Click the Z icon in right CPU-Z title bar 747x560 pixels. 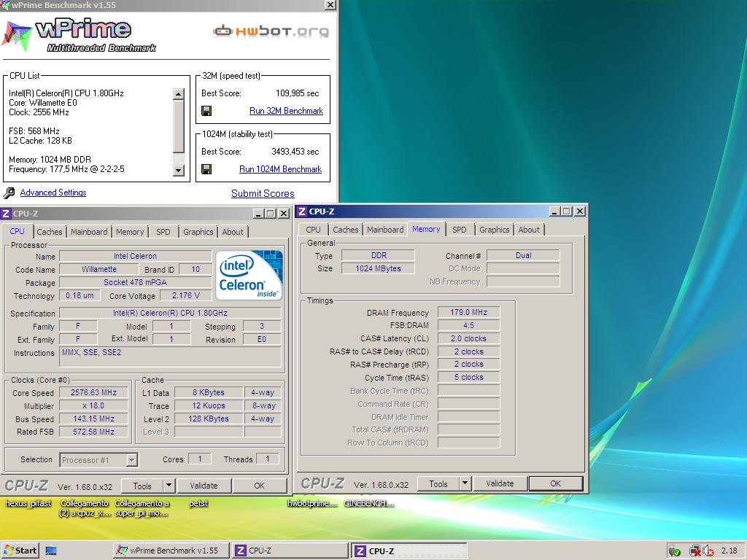coord(302,211)
